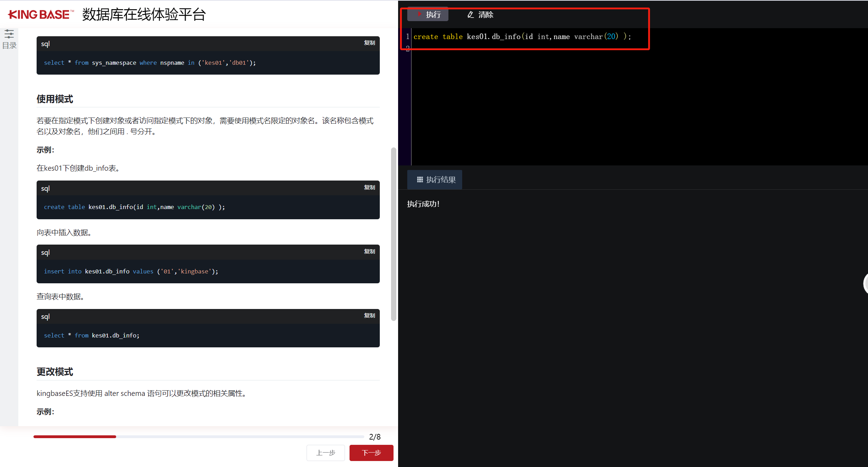The height and width of the screenshot is (467, 868).
Task: Click the 使用模式 heading
Action: (x=55, y=99)
